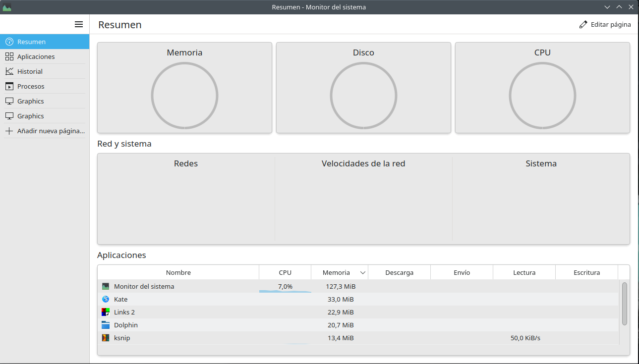Click the Procesos icon in the sidebar
This screenshot has height=364, width=639.
pyautogui.click(x=9, y=86)
